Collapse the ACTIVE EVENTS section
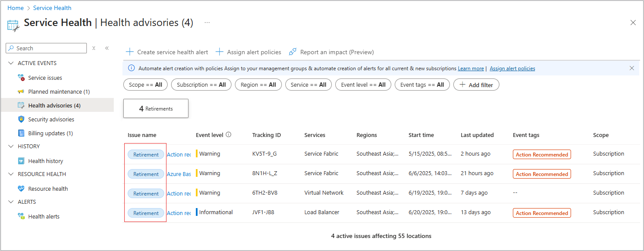Image resolution: width=644 pixels, height=251 pixels. click(11, 63)
